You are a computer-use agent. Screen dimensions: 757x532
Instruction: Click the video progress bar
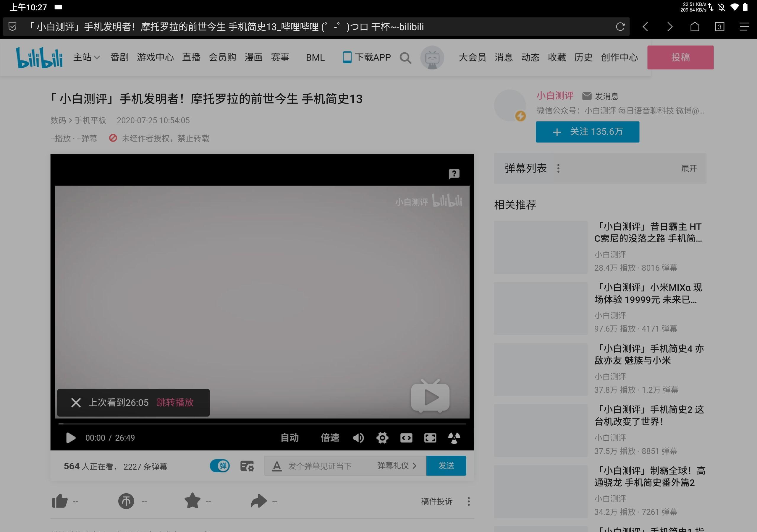point(262,424)
